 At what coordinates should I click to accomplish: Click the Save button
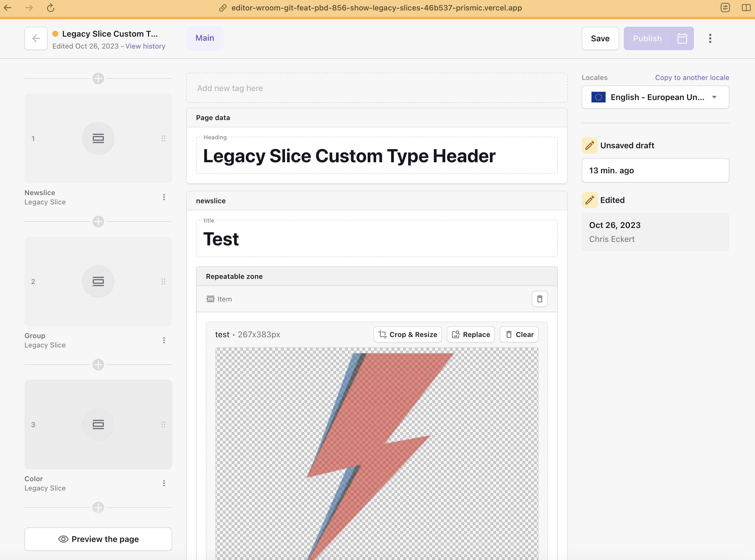coord(600,38)
